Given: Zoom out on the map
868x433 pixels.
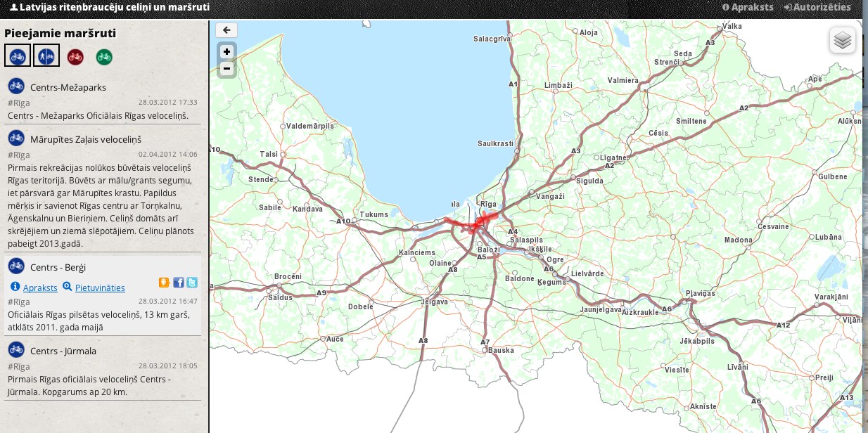Looking at the screenshot, I should tap(226, 69).
